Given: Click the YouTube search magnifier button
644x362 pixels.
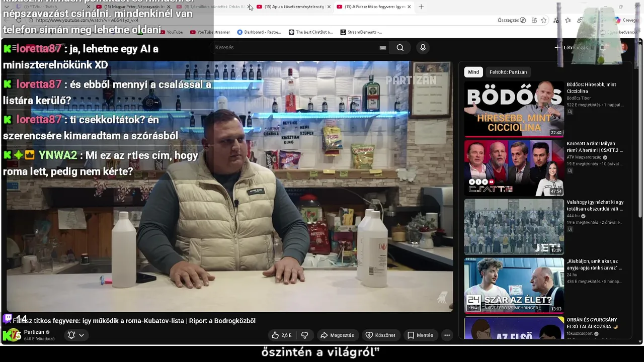Looking at the screenshot, I should 400,47.
